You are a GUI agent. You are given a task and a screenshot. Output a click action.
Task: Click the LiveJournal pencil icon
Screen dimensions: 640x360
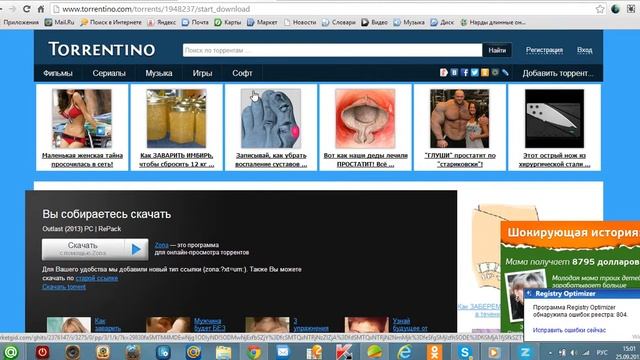(505, 73)
